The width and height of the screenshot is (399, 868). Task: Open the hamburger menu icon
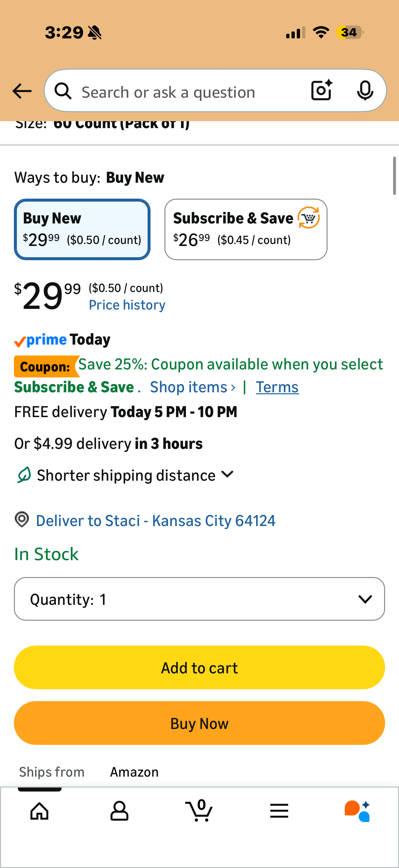pyautogui.click(x=279, y=810)
